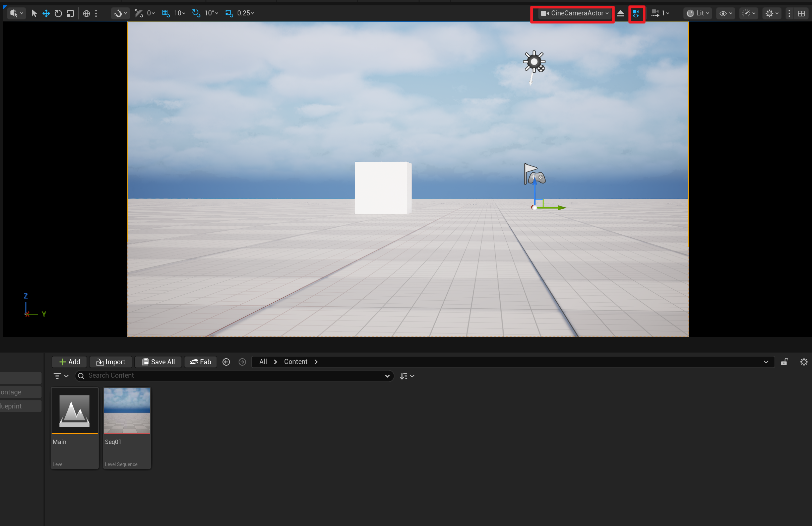Select the Rotate tool in viewport toolbar
812x526 pixels.
[58, 13]
